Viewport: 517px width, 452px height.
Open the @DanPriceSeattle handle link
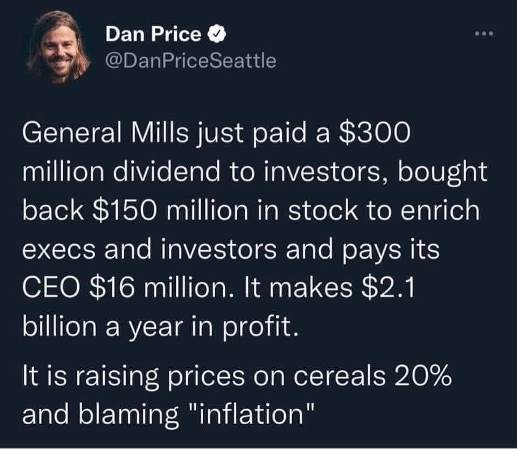[x=191, y=61]
